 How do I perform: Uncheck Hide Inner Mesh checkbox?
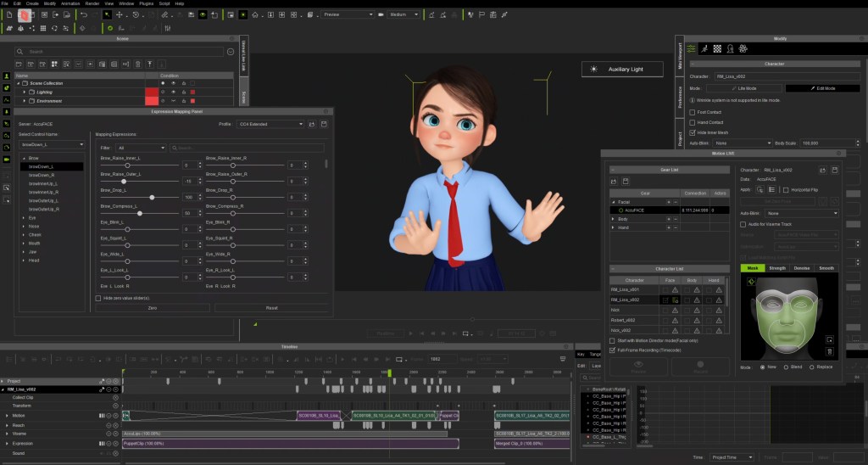coord(692,133)
